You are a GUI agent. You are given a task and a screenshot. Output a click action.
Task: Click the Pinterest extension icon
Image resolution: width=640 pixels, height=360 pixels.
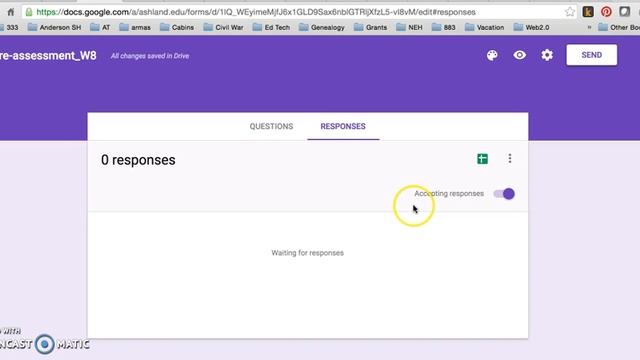click(x=606, y=12)
